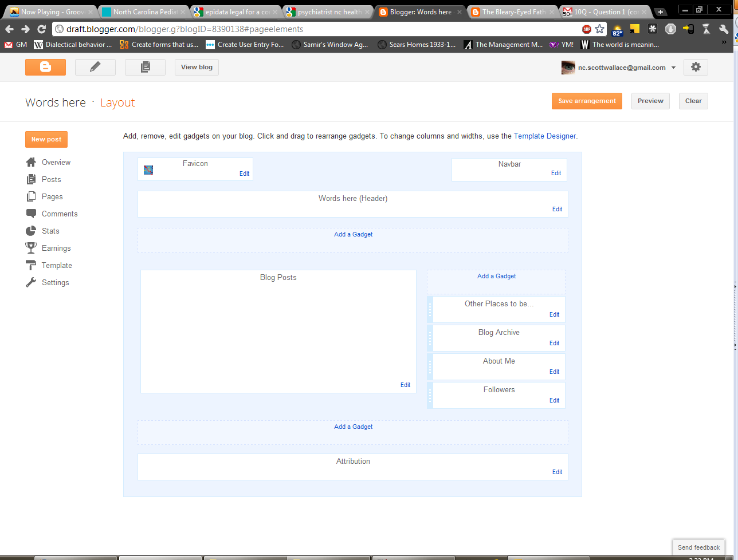Screen dimensions: 738x560
Task: Add a Gadget directly below the Header
Action: coord(354,234)
